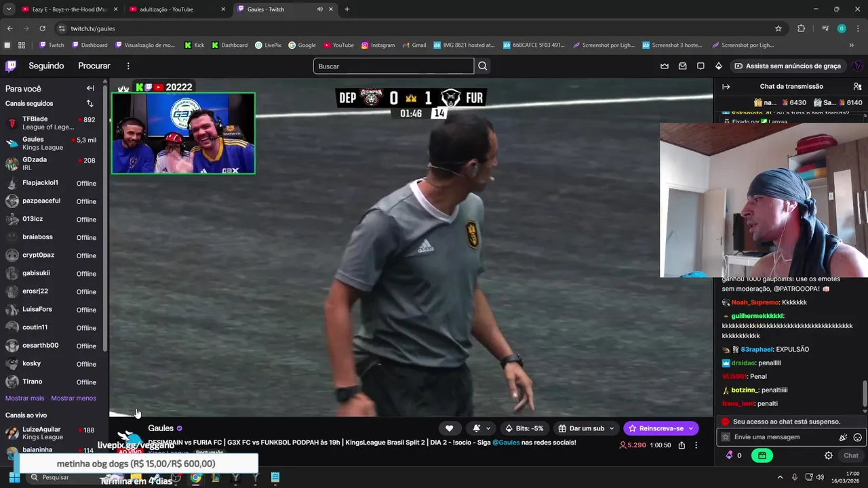Image resolution: width=868 pixels, height=488 pixels.
Task: Reload the Twitch page
Action: point(42,28)
